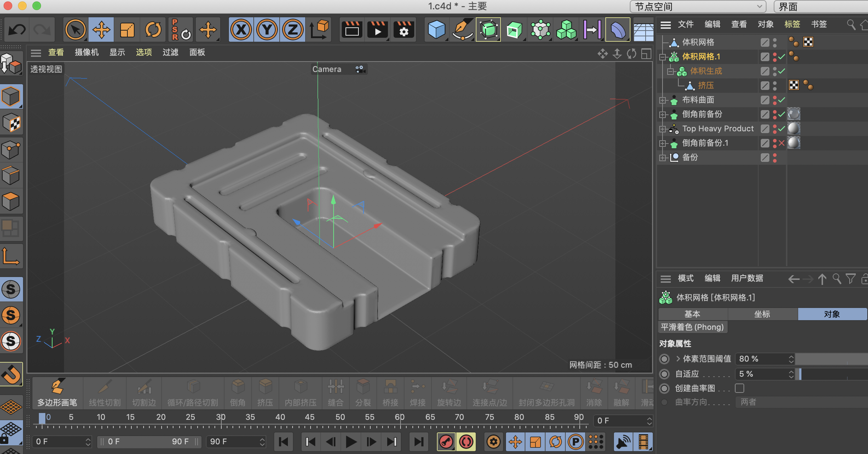This screenshot has height=454, width=868.
Task: Open the 节点空间 dropdown
Action: [x=698, y=6]
